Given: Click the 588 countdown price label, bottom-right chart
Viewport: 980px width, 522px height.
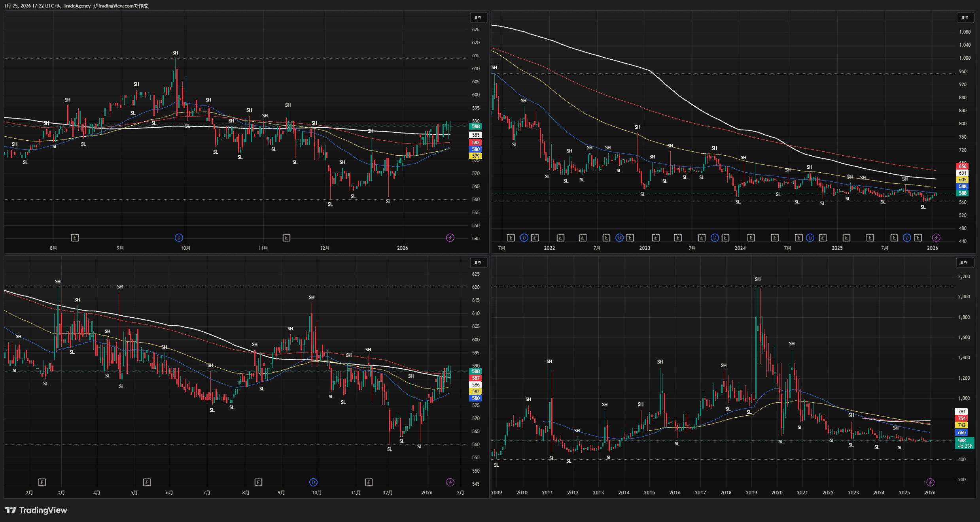Looking at the screenshot, I should pyautogui.click(x=964, y=443).
